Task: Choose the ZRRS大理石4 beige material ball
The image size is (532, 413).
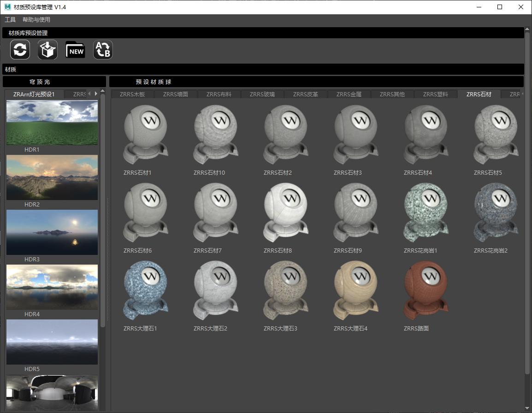Action: pyautogui.click(x=356, y=290)
